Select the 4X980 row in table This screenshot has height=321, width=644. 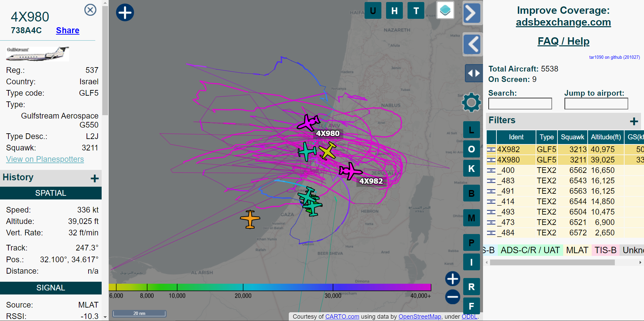pyautogui.click(x=565, y=160)
